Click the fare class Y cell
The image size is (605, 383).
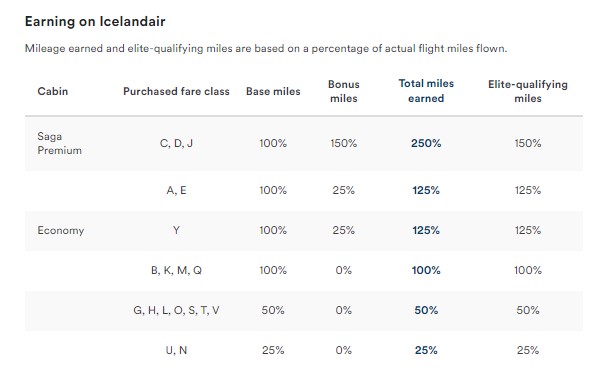click(176, 231)
